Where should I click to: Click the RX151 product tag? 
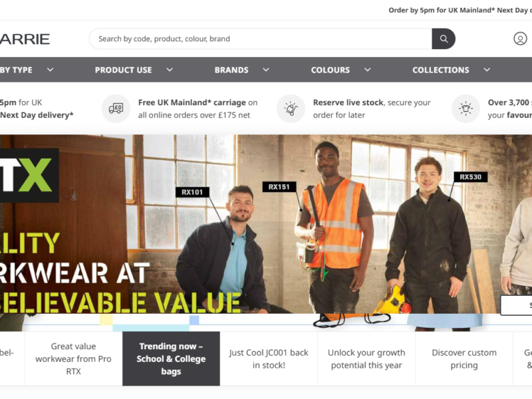[279, 187]
